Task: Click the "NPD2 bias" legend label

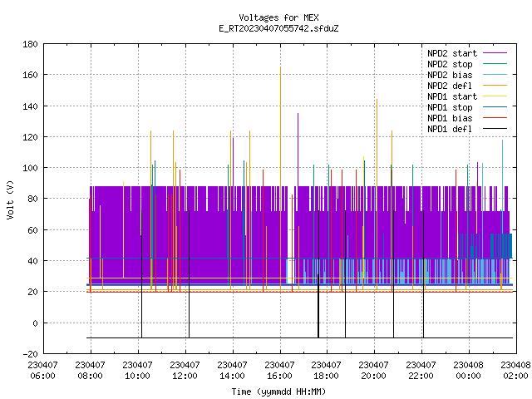Action: [450, 75]
